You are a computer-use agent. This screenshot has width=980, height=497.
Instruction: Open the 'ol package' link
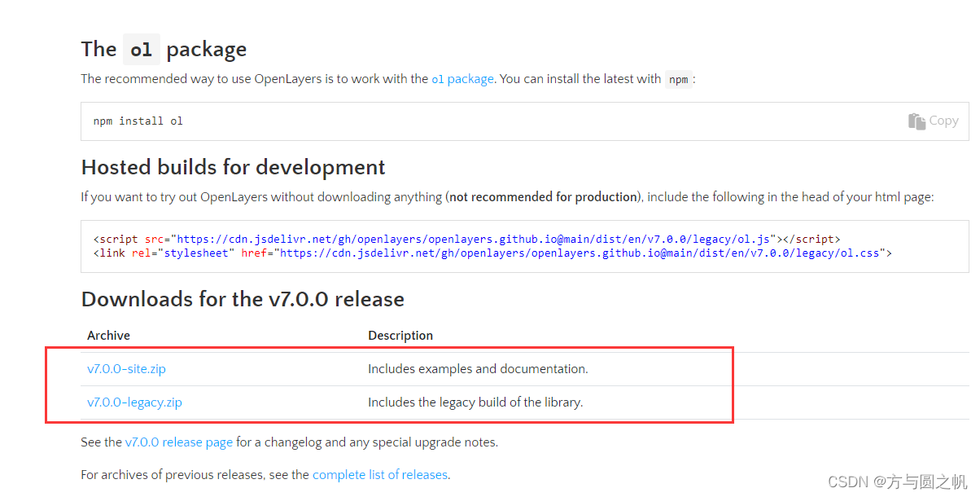tap(462, 79)
